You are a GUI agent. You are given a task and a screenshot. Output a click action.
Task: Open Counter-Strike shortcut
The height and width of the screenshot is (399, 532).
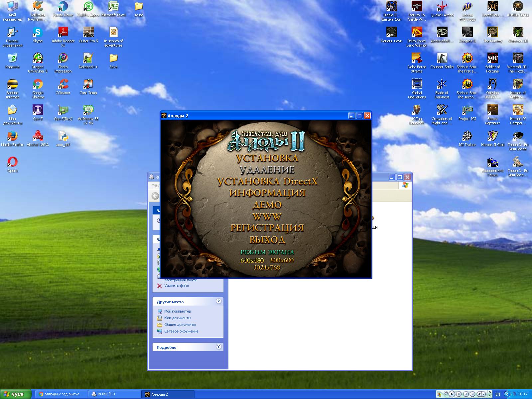tap(442, 61)
